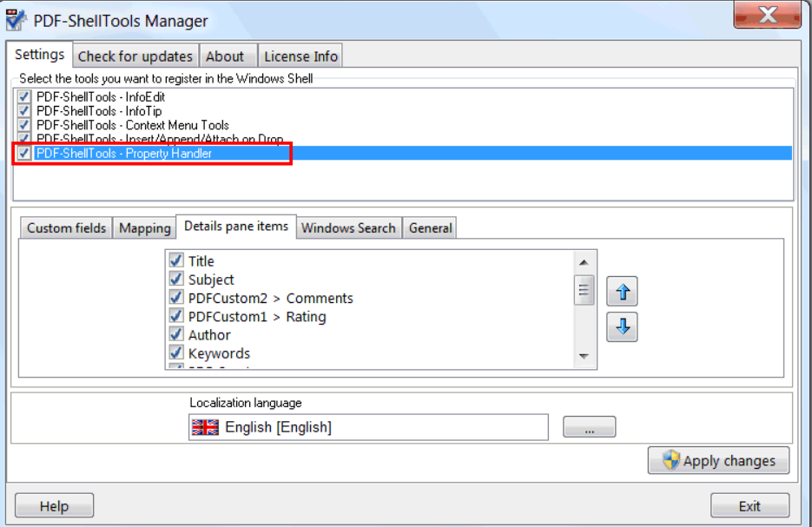Select the Keywords list item text
812x527 pixels.
(x=219, y=353)
